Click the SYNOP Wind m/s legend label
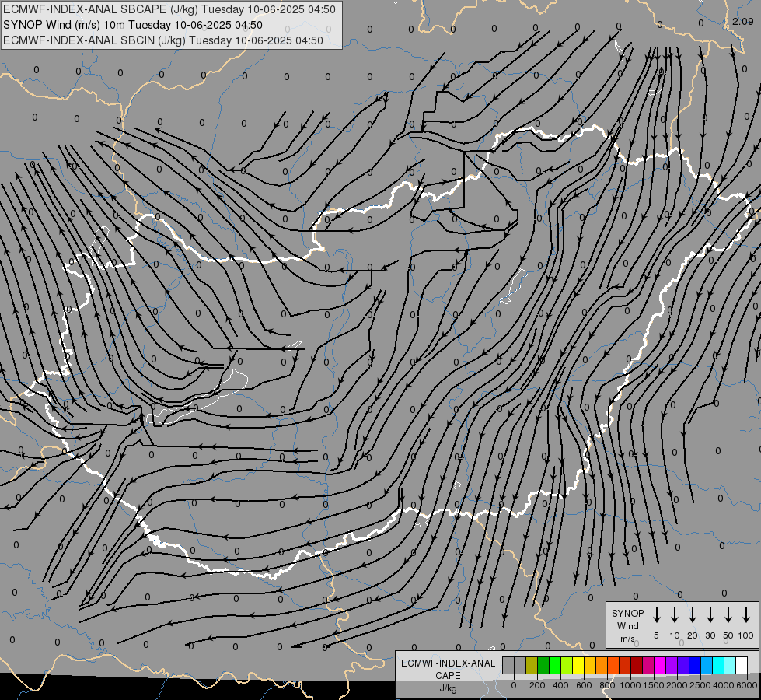Viewport: 761px width, 700px height. (x=627, y=626)
